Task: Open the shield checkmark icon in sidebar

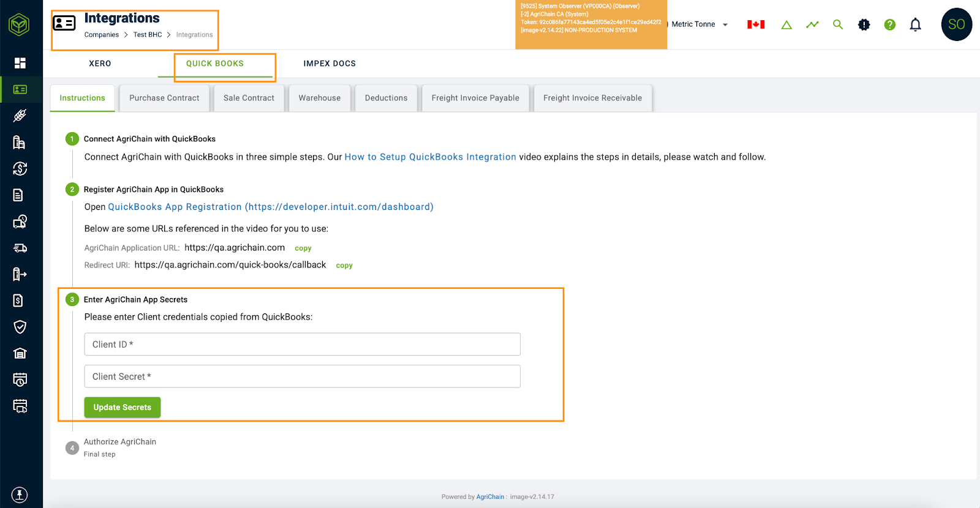Action: tap(20, 327)
